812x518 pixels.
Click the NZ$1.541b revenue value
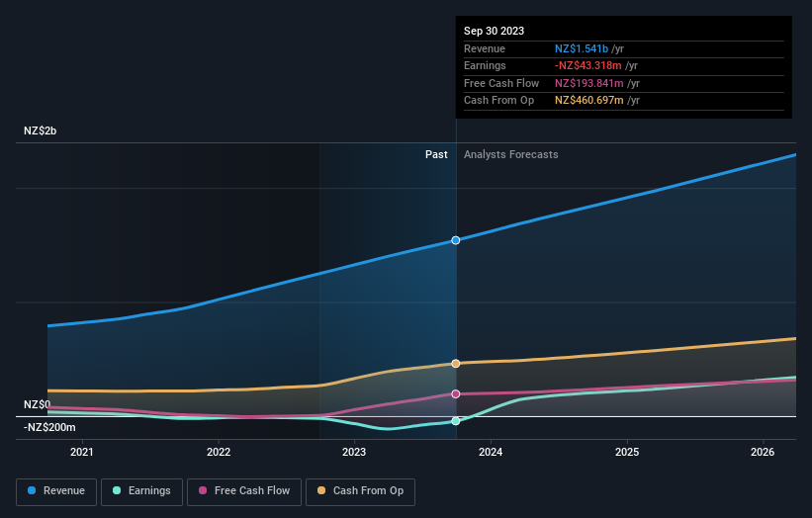click(x=582, y=48)
